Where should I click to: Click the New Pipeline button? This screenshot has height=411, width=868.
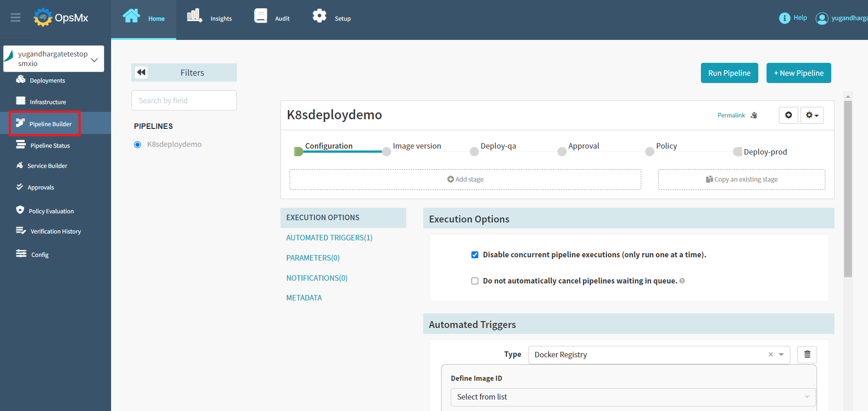pos(799,73)
